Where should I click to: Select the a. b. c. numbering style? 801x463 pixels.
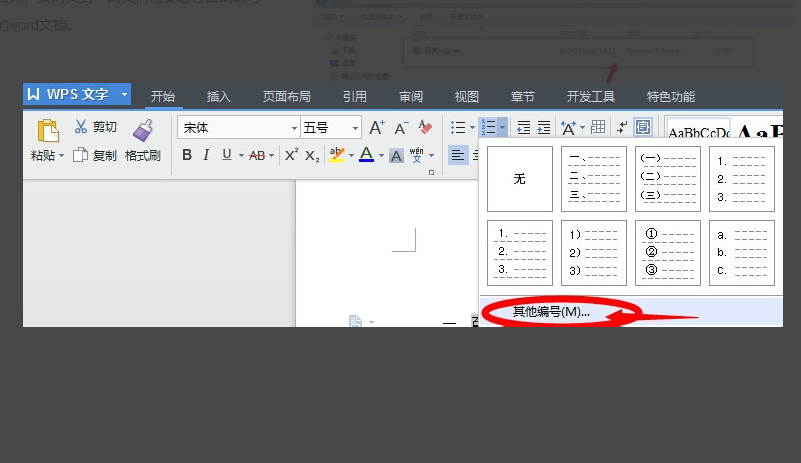(x=742, y=253)
